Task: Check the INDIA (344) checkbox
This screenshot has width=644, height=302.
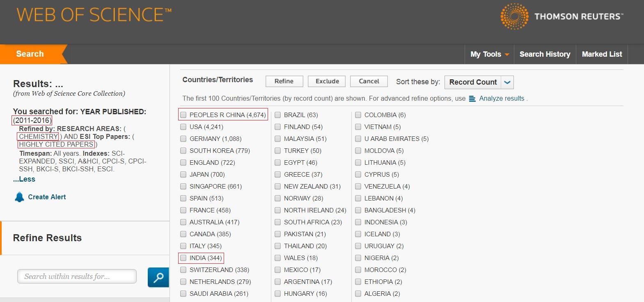Action: (183, 258)
